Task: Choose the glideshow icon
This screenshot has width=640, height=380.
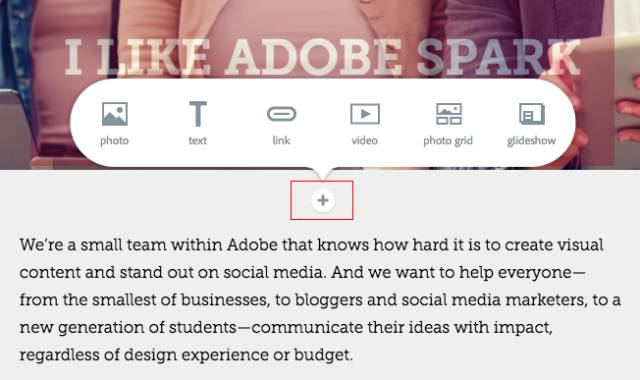Action: 532,114
